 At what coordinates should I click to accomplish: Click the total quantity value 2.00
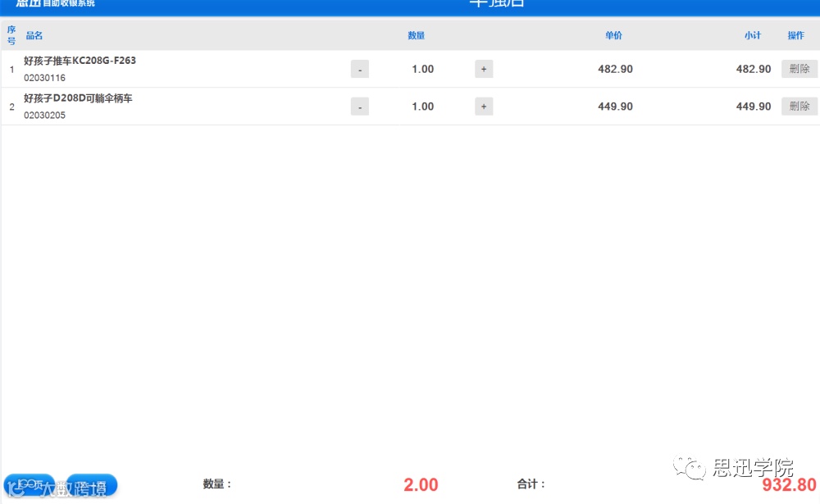click(421, 484)
